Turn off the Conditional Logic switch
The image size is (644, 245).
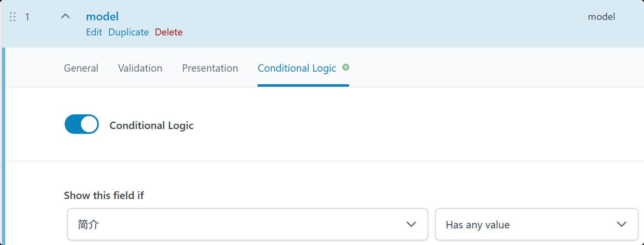coord(82,125)
